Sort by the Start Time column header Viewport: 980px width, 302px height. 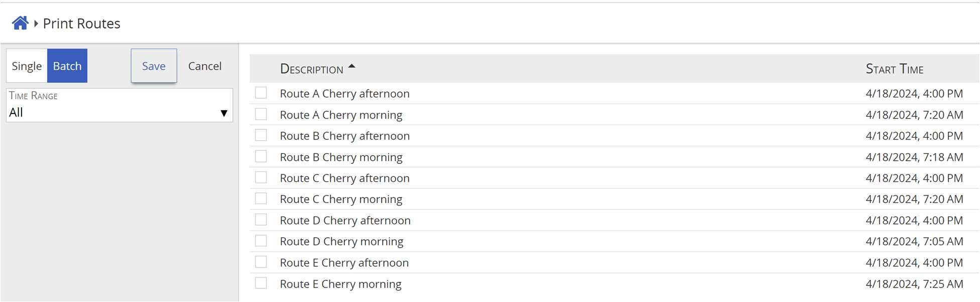pyautogui.click(x=894, y=69)
